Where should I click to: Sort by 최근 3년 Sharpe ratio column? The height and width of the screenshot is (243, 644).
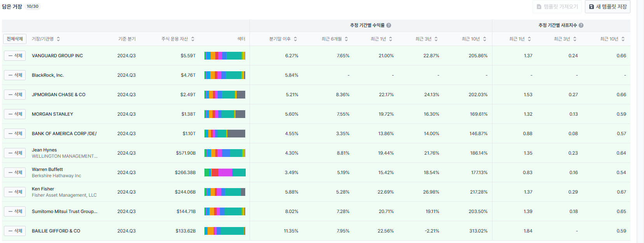tap(575, 39)
